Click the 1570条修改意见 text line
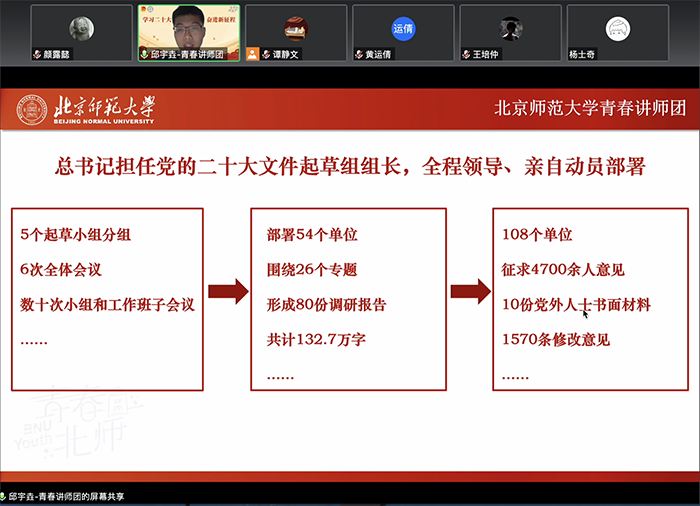This screenshot has height=506, width=700. coord(555,340)
